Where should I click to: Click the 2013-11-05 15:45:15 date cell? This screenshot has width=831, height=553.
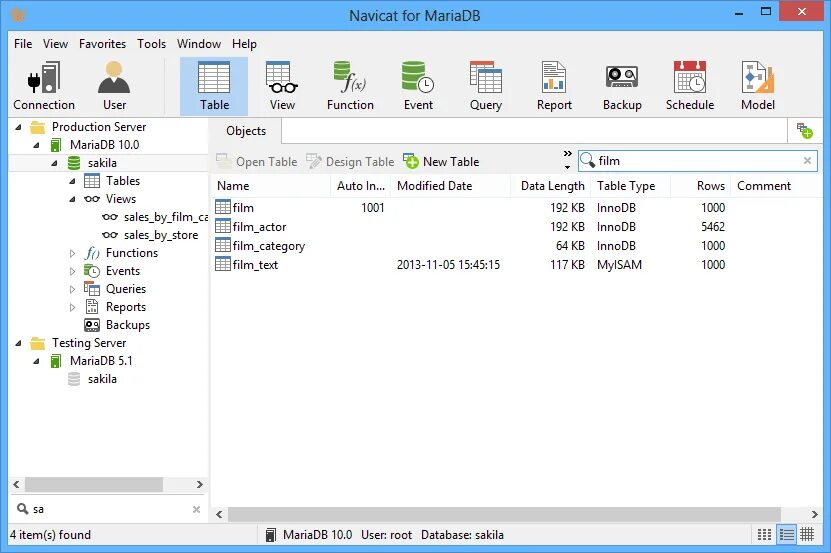point(448,265)
